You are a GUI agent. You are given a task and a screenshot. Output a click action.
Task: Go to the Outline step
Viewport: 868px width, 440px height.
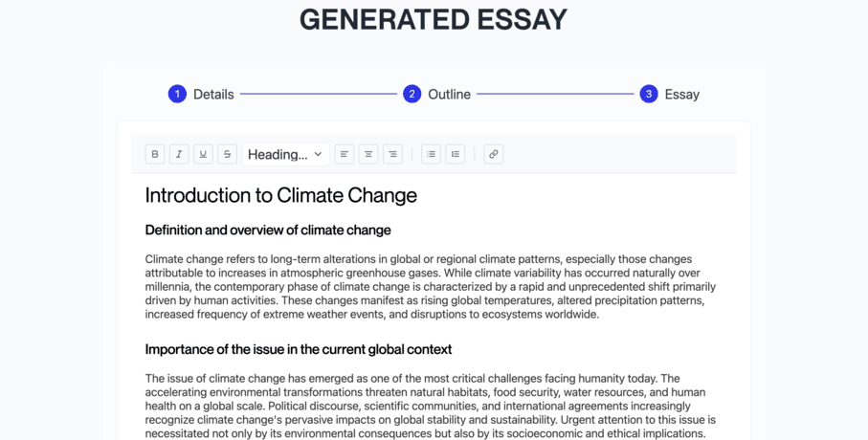449,94
